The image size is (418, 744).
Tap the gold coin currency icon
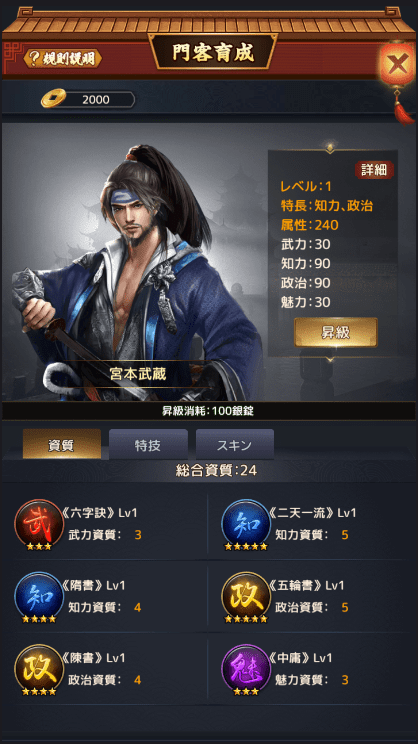53,99
